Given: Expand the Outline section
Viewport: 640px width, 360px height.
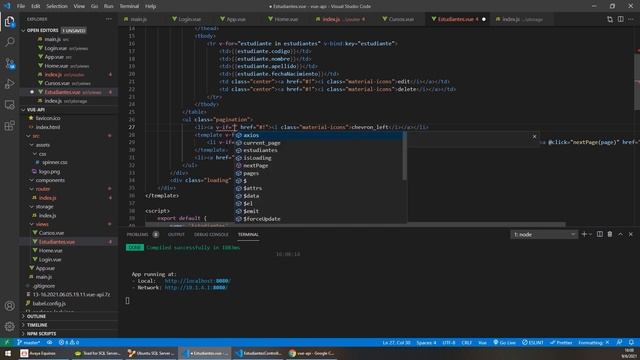Looking at the screenshot, I should [69, 316].
